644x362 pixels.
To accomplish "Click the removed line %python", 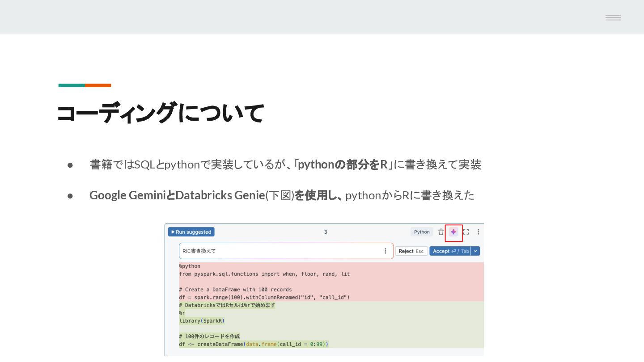I will pyautogui.click(x=190, y=266).
